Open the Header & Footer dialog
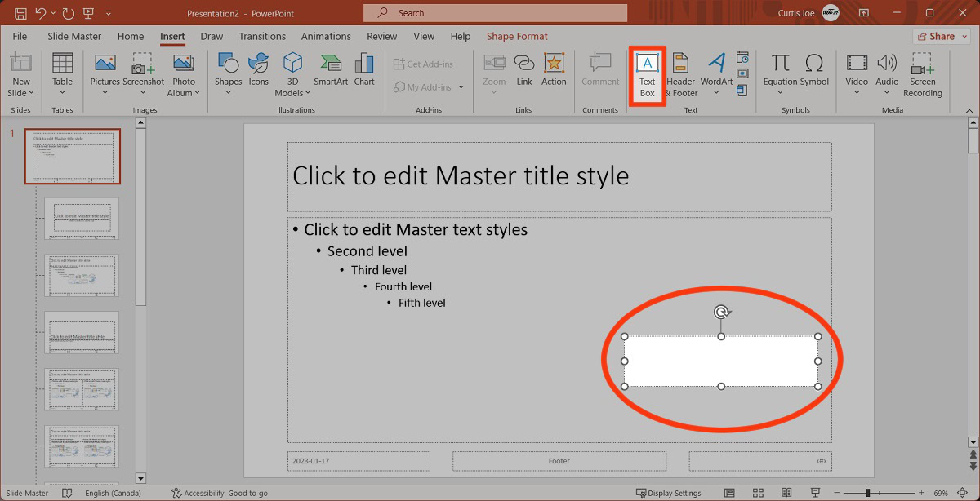The width and height of the screenshot is (980, 501). pyautogui.click(x=680, y=75)
